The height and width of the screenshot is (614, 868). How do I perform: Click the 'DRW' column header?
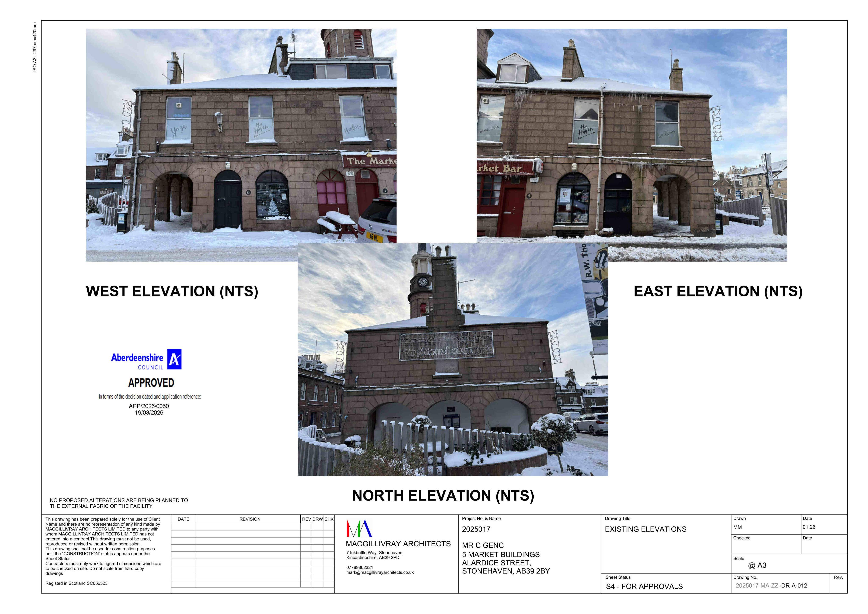click(x=318, y=519)
